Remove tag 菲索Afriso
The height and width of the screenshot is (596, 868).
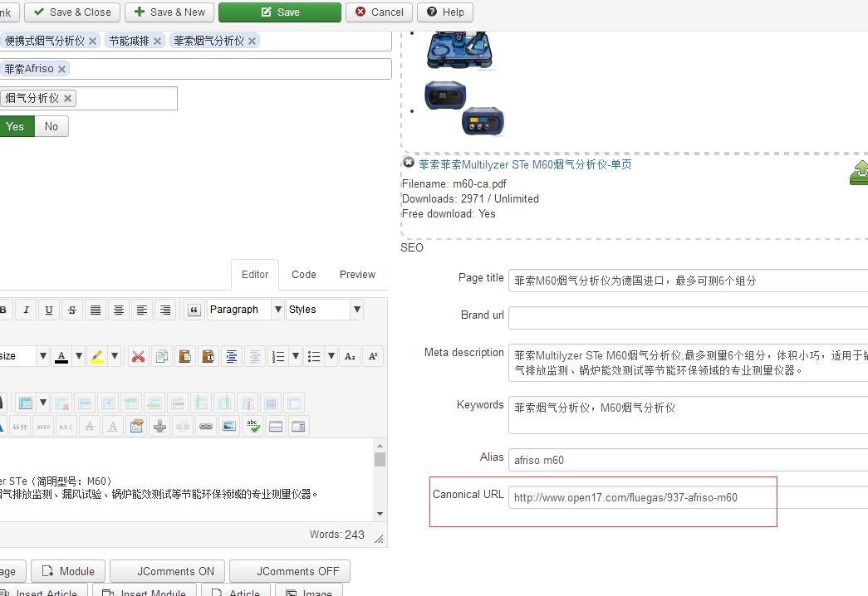[62, 69]
